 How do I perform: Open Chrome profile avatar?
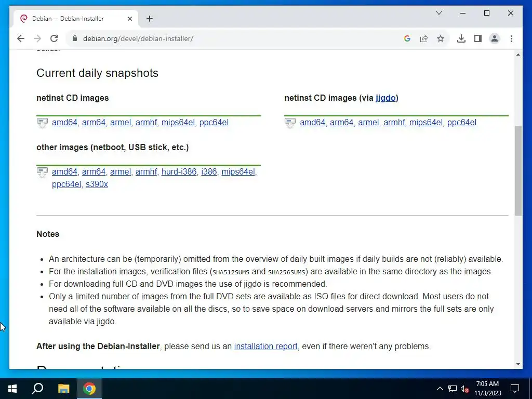[495, 38]
